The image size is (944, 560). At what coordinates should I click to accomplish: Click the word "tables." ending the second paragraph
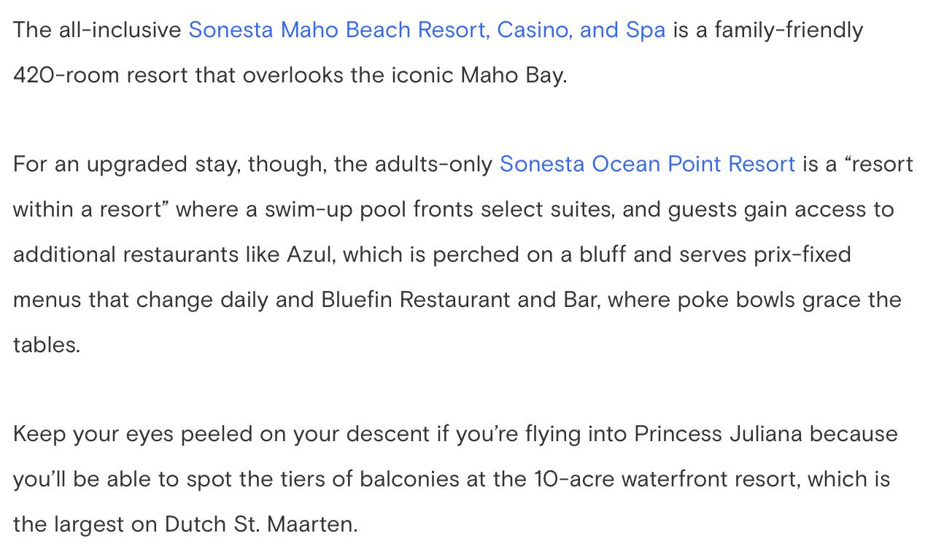(47, 345)
